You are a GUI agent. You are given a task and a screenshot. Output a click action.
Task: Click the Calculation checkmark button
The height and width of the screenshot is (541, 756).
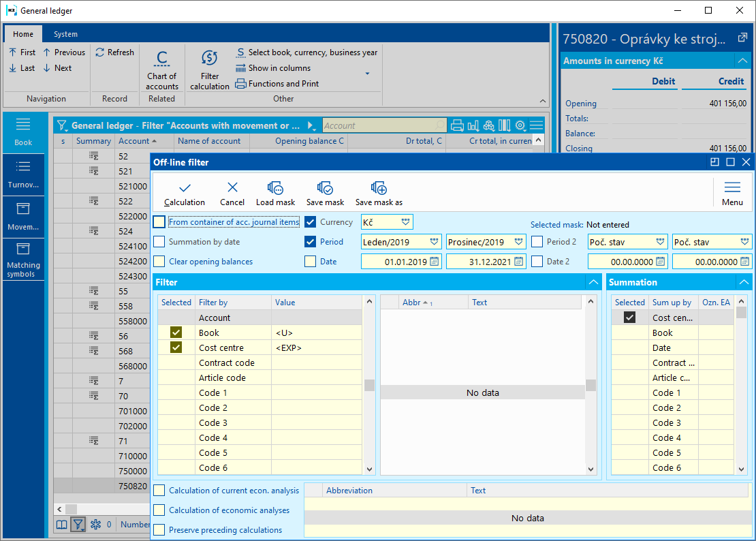(184, 194)
